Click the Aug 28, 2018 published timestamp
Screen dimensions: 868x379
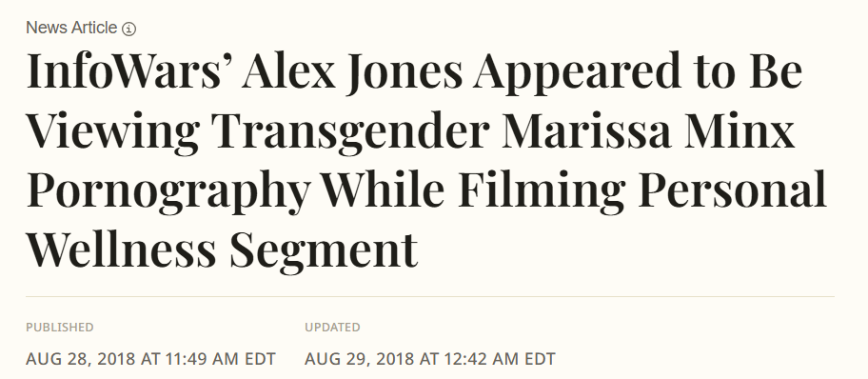[x=150, y=359]
